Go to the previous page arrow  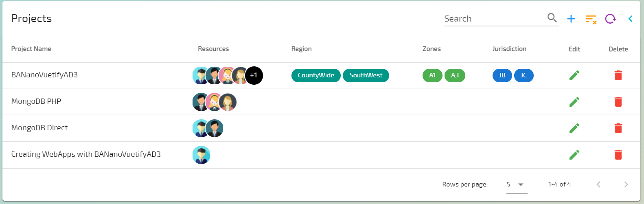click(598, 184)
